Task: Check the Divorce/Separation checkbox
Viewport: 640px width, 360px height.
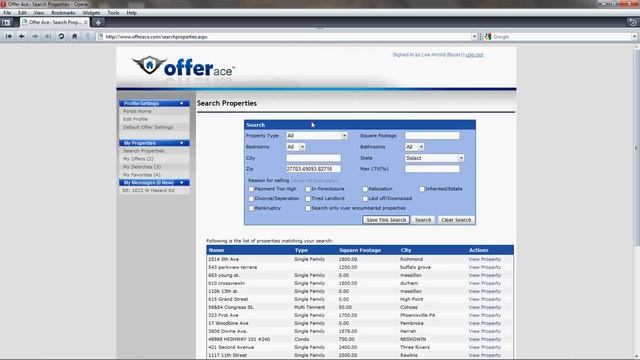Action: 251,198
